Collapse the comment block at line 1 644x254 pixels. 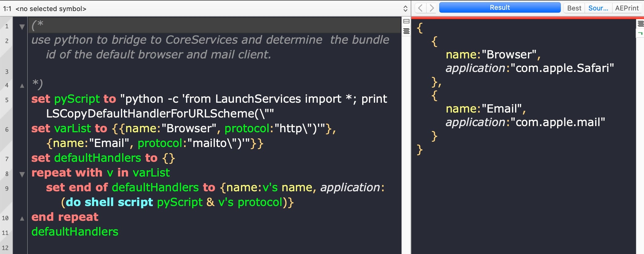(22, 27)
